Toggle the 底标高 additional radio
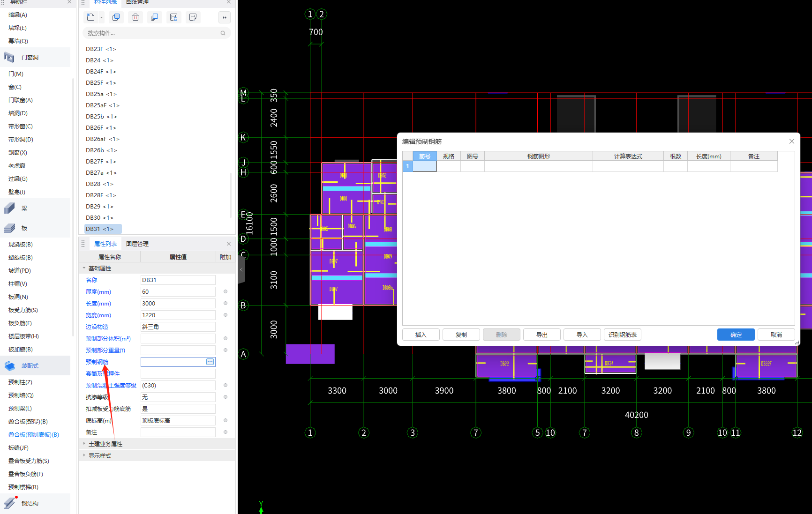The height and width of the screenshot is (514, 812). tap(226, 420)
